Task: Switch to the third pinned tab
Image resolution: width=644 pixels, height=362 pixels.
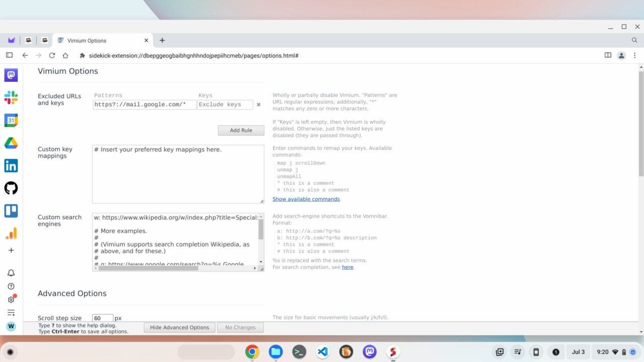Action: 45,40
